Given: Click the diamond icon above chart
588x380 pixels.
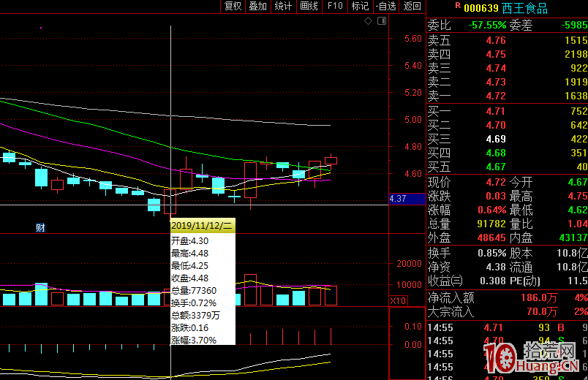Looking at the screenshot, I should click(x=369, y=21).
